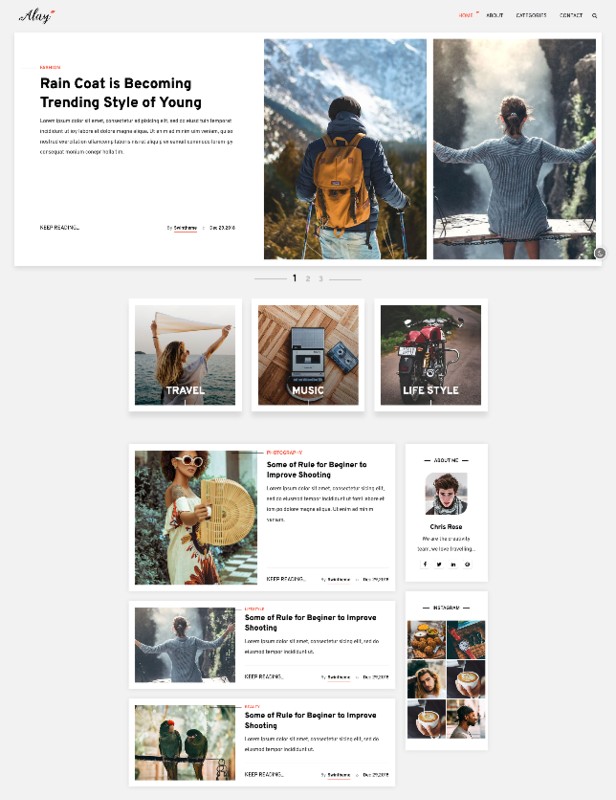Open the About menu item
The height and width of the screenshot is (800, 616).
(x=495, y=15)
